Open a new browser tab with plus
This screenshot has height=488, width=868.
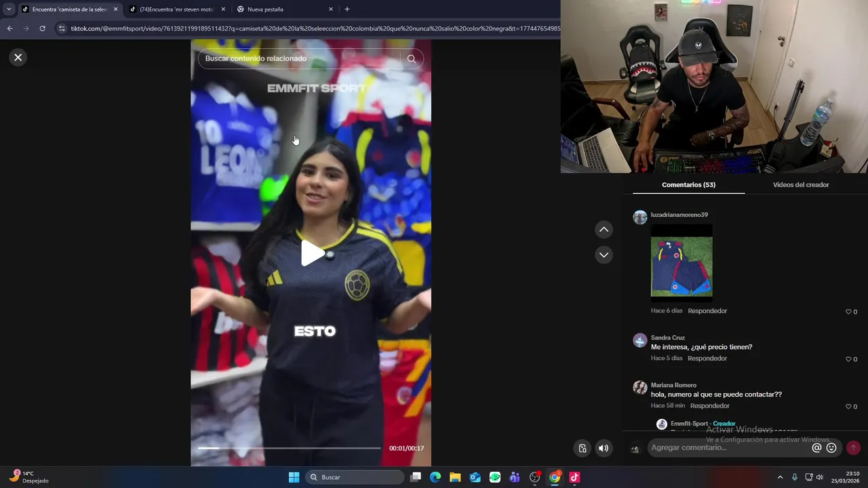347,9
